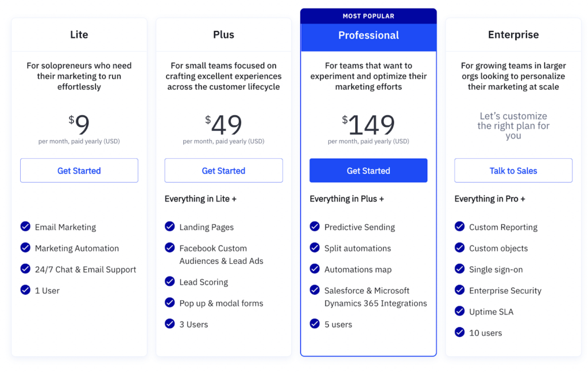588x372 pixels.
Task: Click the checkmark next to Split automations
Action: point(315,248)
